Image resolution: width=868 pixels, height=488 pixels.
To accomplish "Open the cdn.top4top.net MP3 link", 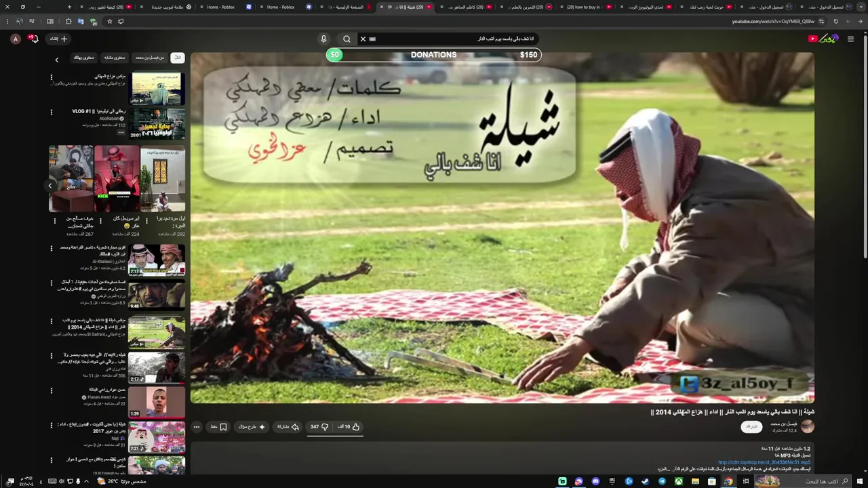I will coord(764,462).
